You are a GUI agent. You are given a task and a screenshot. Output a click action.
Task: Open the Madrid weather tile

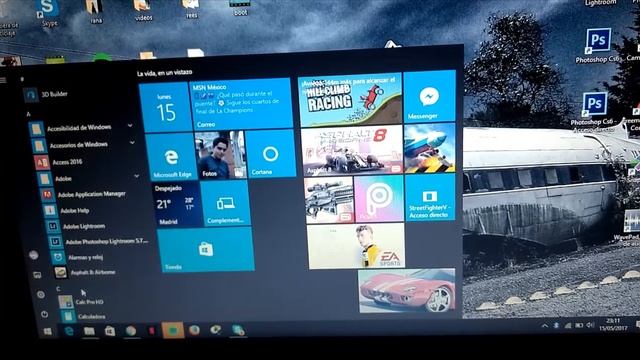pos(177,204)
